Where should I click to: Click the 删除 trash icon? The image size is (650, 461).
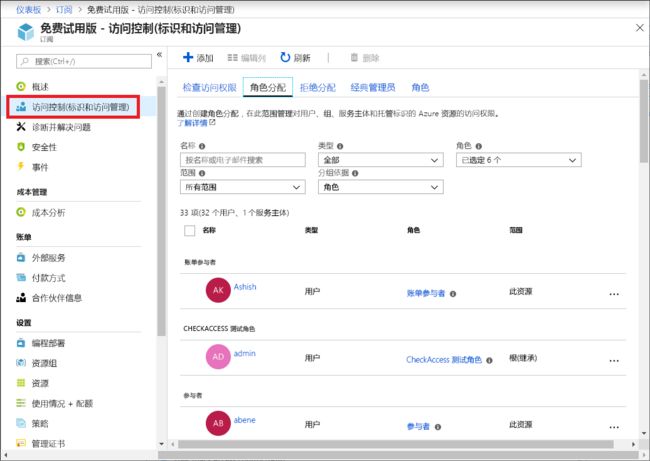pos(354,57)
